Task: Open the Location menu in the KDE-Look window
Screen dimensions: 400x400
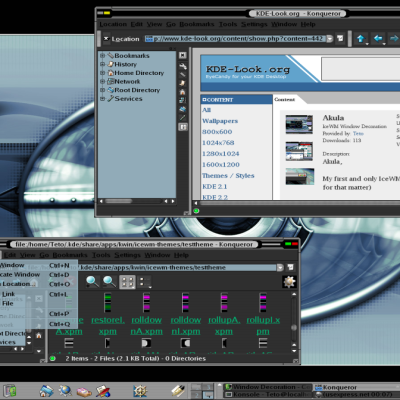Action: 113,24
